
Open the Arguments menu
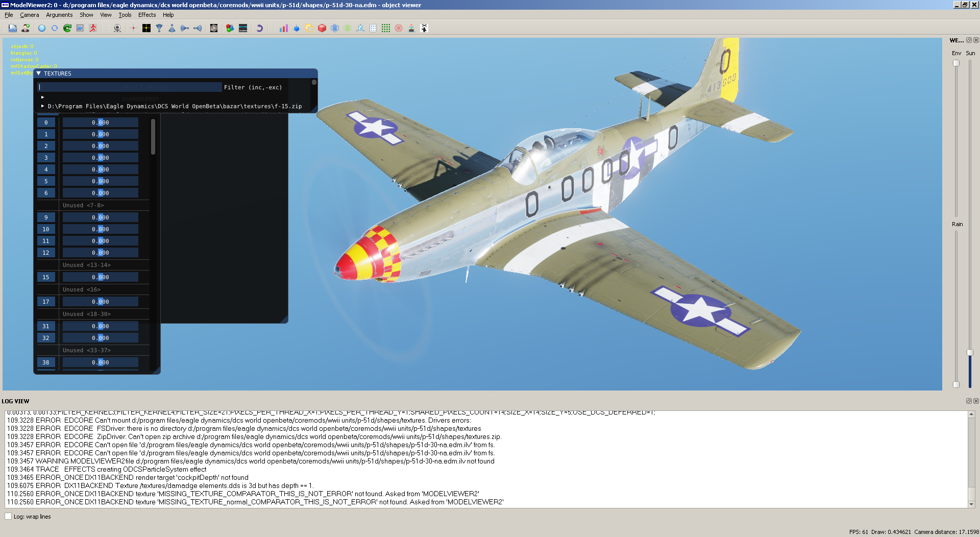coord(59,15)
